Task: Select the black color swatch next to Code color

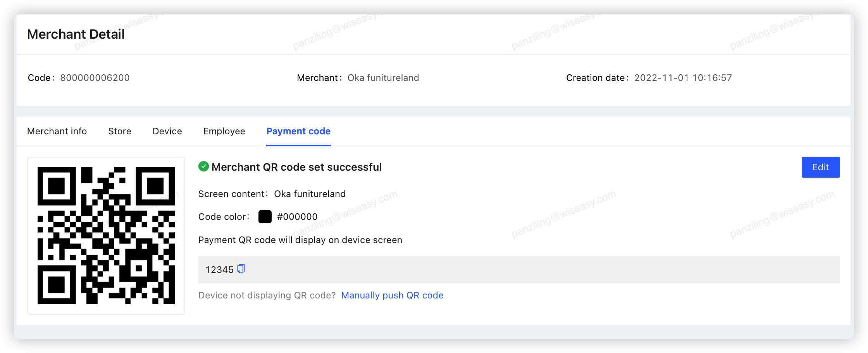Action: [x=265, y=217]
